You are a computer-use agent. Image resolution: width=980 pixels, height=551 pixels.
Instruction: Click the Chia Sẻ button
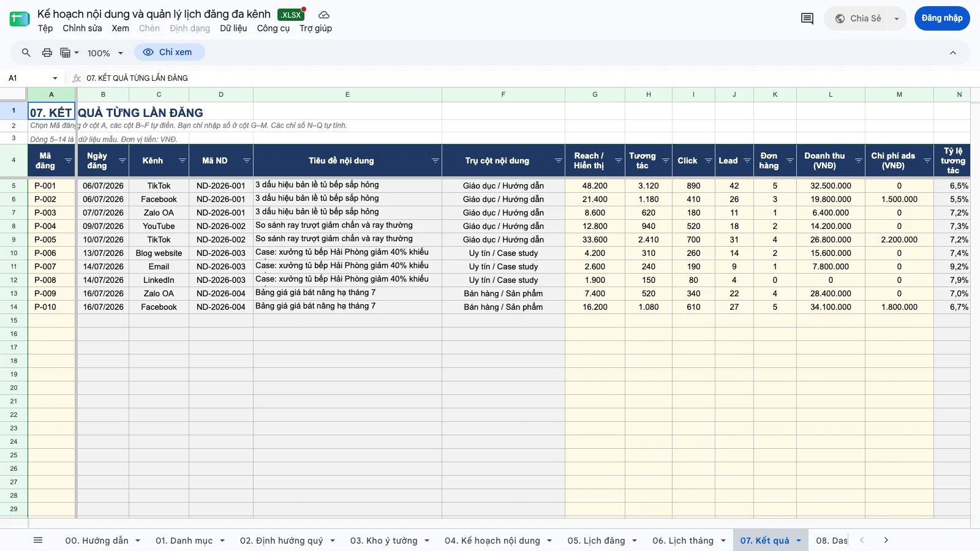coord(858,18)
